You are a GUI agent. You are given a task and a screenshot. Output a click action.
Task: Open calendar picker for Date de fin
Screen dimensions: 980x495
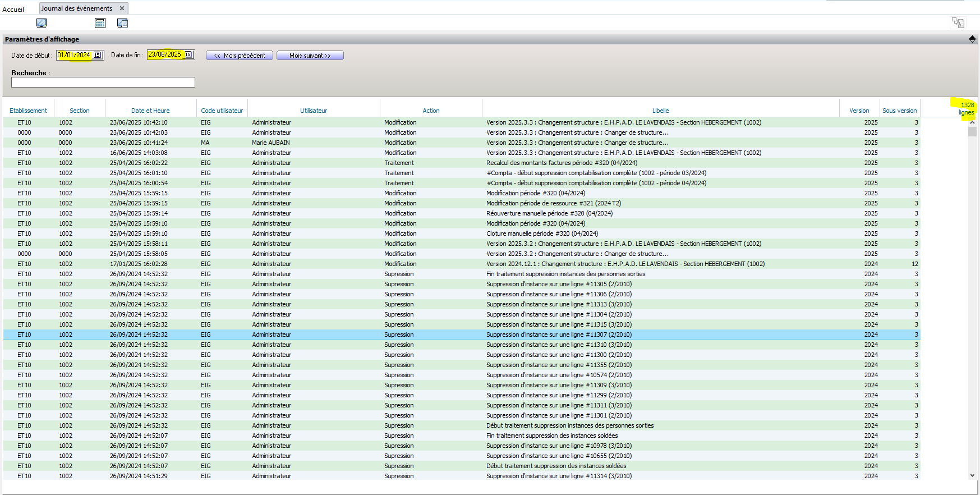pyautogui.click(x=188, y=54)
